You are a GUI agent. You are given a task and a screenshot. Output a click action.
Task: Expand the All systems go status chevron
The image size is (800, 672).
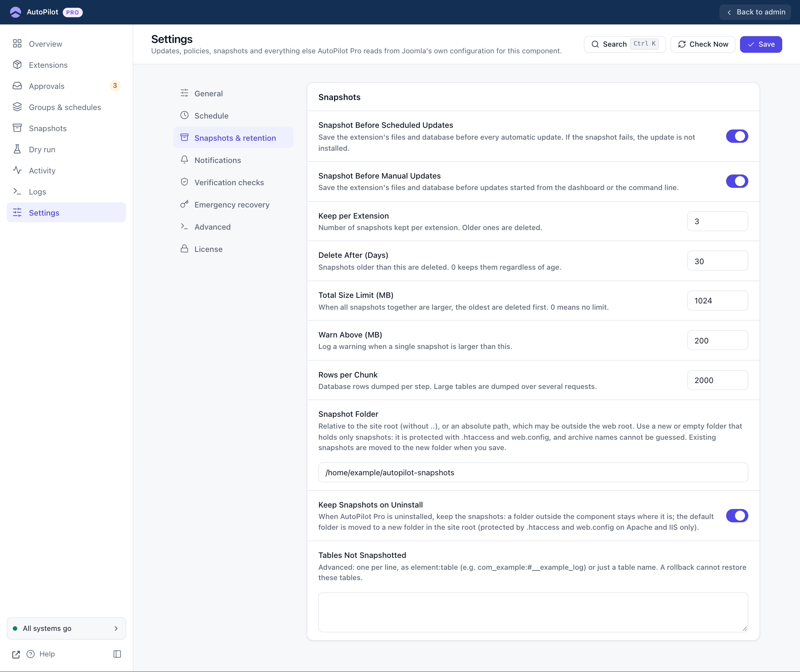click(116, 629)
